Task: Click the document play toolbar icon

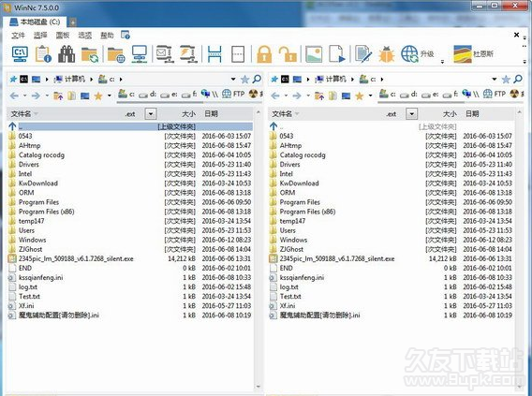Action: click(x=337, y=53)
